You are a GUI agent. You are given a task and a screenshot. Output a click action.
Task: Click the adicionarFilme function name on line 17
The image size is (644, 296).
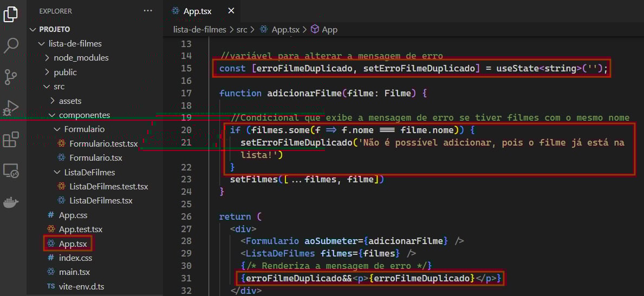(x=304, y=93)
